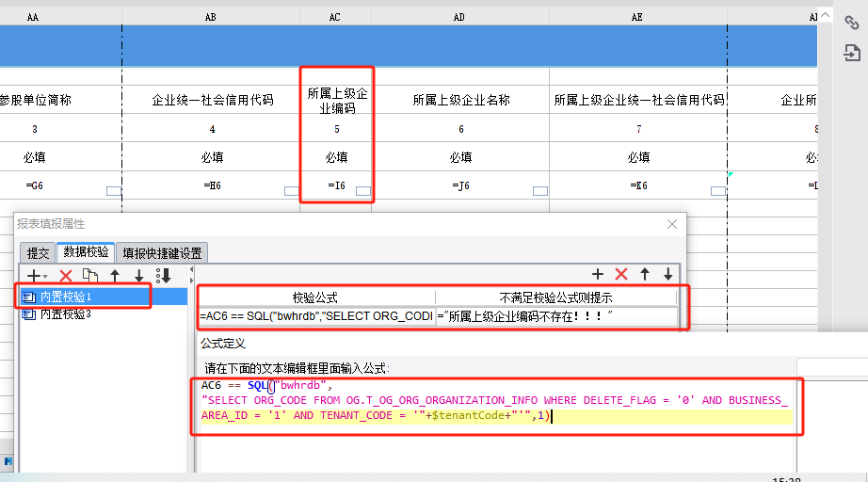This screenshot has width=868, height=482.
Task: Click cell 企业统一社会信用代码
Action: pos(211,100)
